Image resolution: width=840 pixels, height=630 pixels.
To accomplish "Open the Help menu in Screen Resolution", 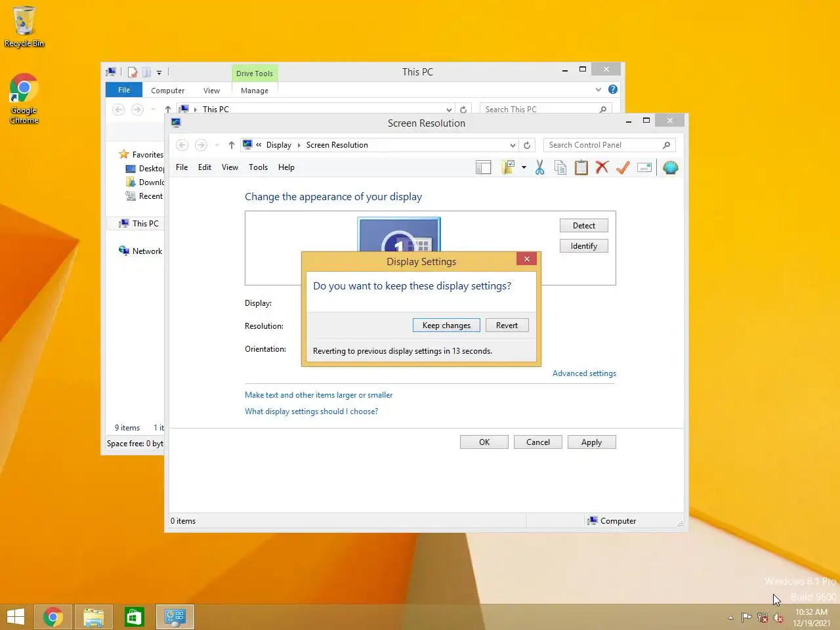I will 286,167.
